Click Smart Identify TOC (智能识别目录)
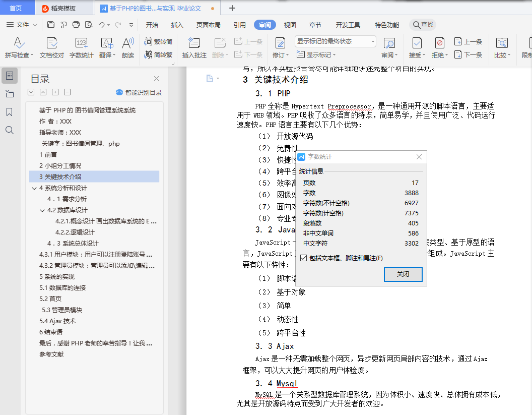Screen dimensions: 532x415 point(139,92)
